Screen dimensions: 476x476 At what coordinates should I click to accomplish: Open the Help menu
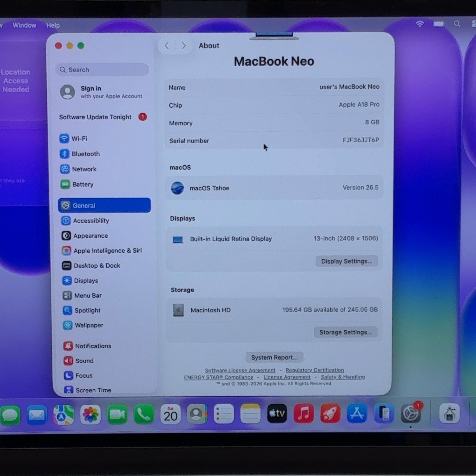pyautogui.click(x=53, y=25)
